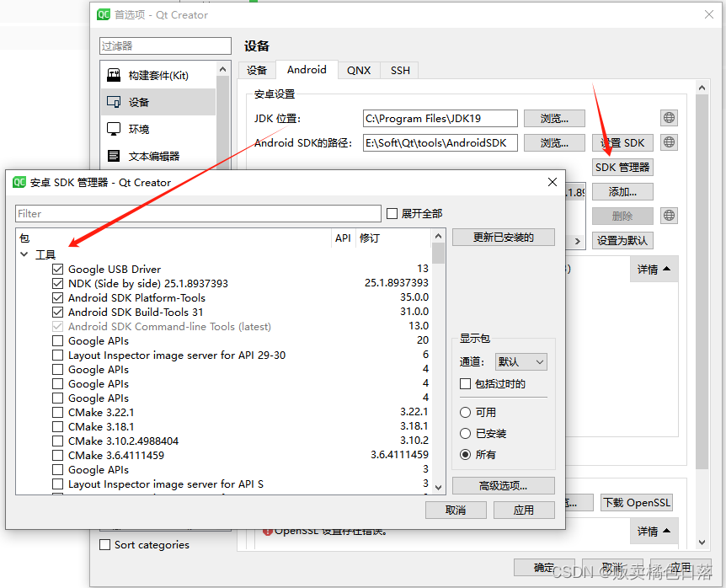726x588 pixels.
Task: Collapse the 工具 package tree
Action: pos(24,254)
